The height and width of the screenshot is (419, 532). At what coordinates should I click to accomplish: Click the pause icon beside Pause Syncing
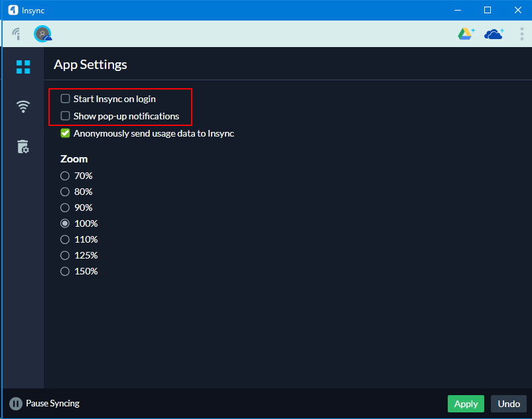(16, 404)
